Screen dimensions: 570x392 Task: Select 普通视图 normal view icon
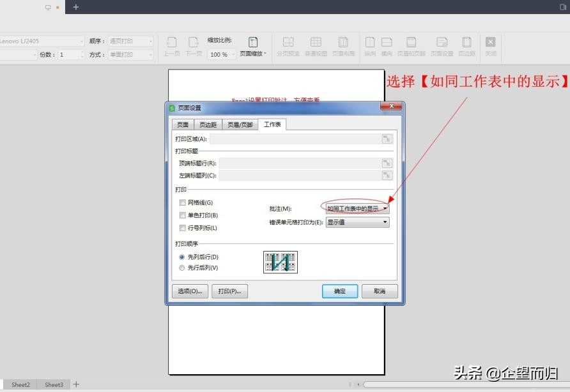click(x=316, y=45)
